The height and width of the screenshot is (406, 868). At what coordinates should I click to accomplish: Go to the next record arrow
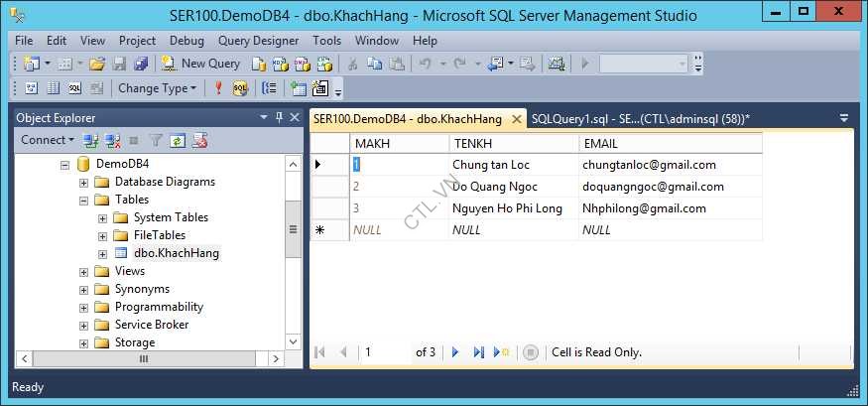coord(455,352)
